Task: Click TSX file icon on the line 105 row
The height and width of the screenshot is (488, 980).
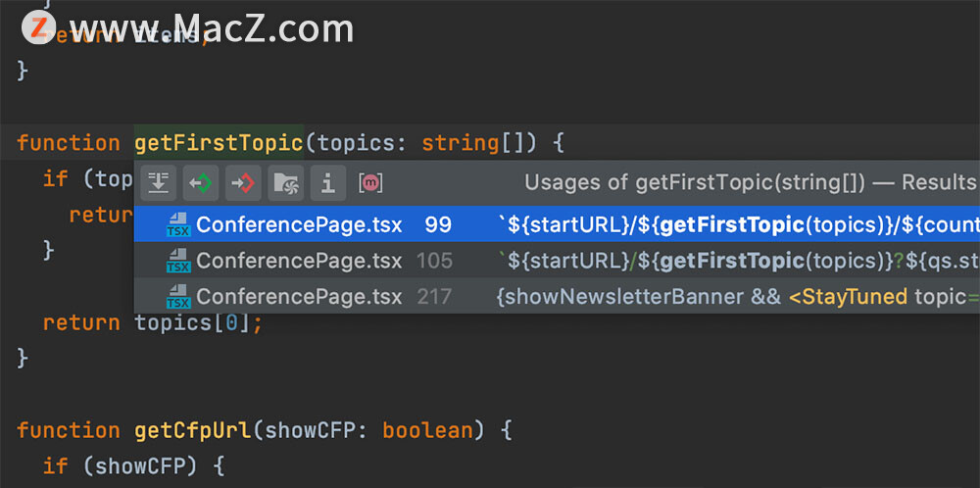Action: click(178, 261)
